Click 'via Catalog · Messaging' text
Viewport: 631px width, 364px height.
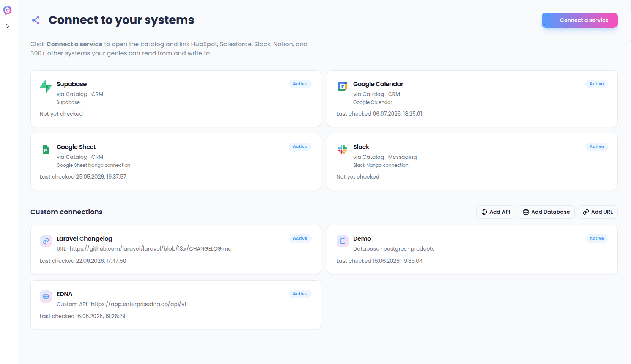pyautogui.click(x=385, y=157)
